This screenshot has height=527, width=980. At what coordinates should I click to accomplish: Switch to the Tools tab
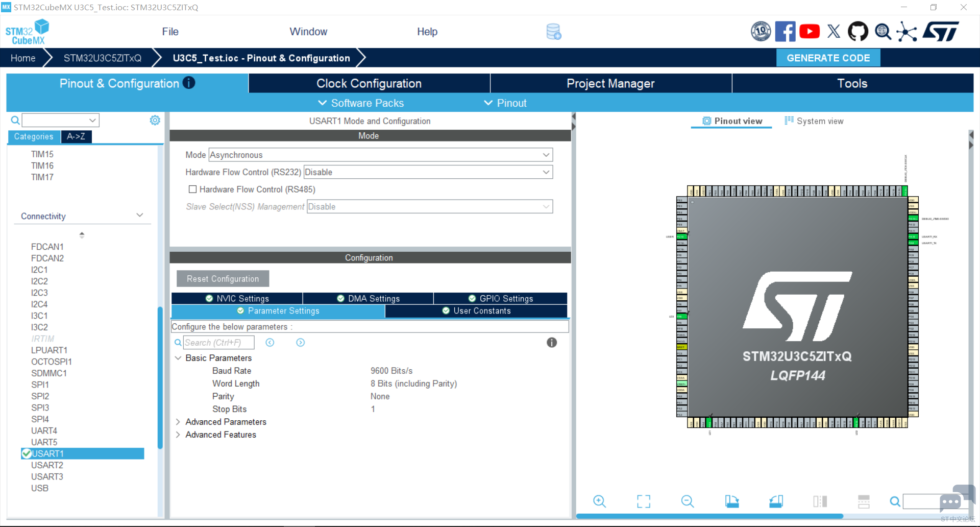click(x=852, y=83)
